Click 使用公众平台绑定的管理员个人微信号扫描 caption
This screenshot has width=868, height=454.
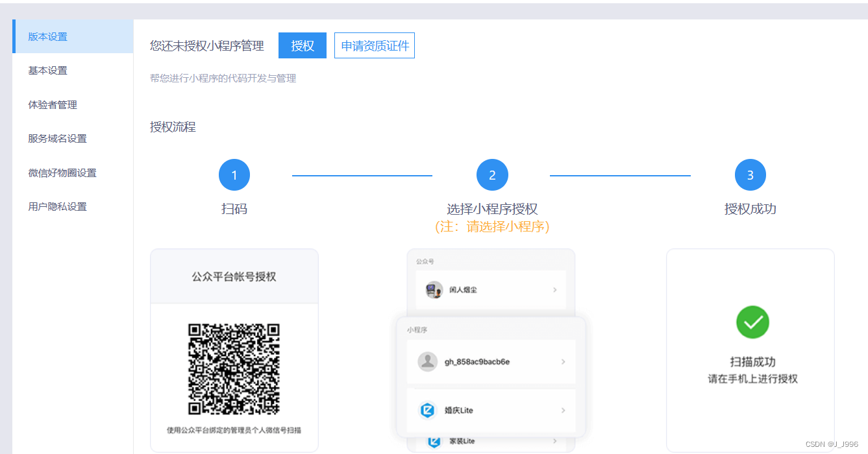point(234,430)
